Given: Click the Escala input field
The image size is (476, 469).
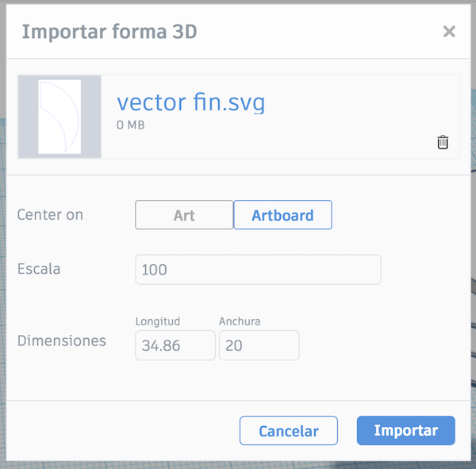Looking at the screenshot, I should tap(258, 270).
